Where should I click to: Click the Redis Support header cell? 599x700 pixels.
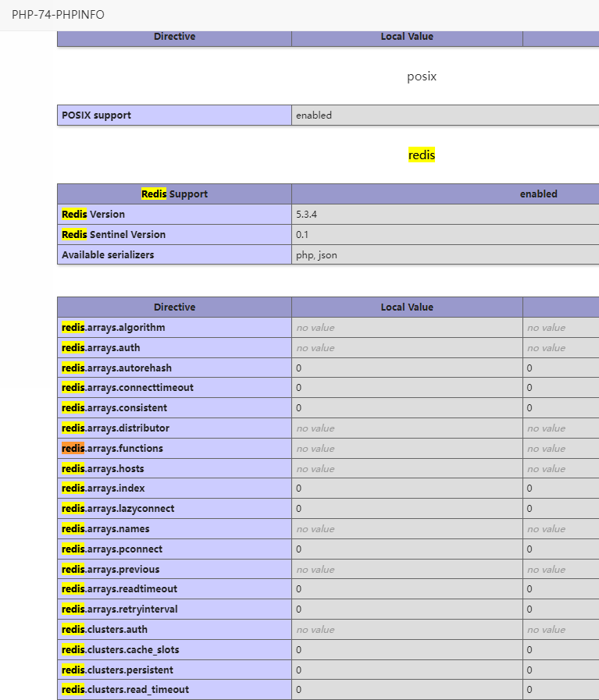click(175, 194)
